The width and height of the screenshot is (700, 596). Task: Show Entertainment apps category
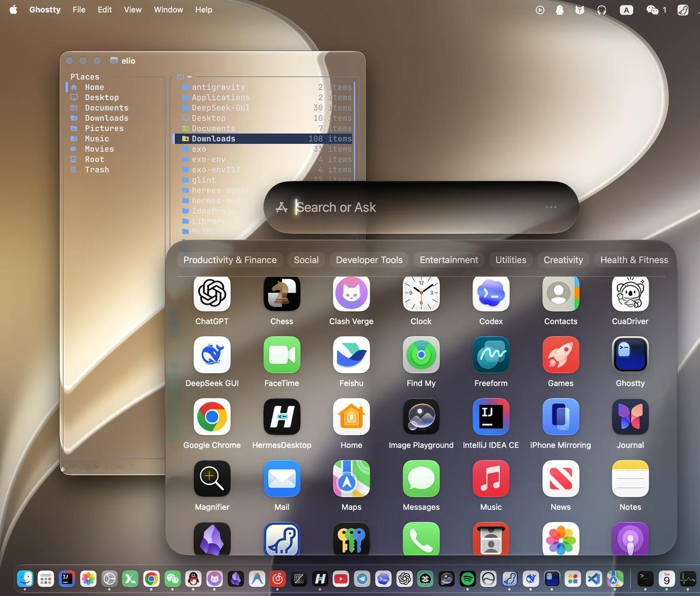click(x=449, y=260)
